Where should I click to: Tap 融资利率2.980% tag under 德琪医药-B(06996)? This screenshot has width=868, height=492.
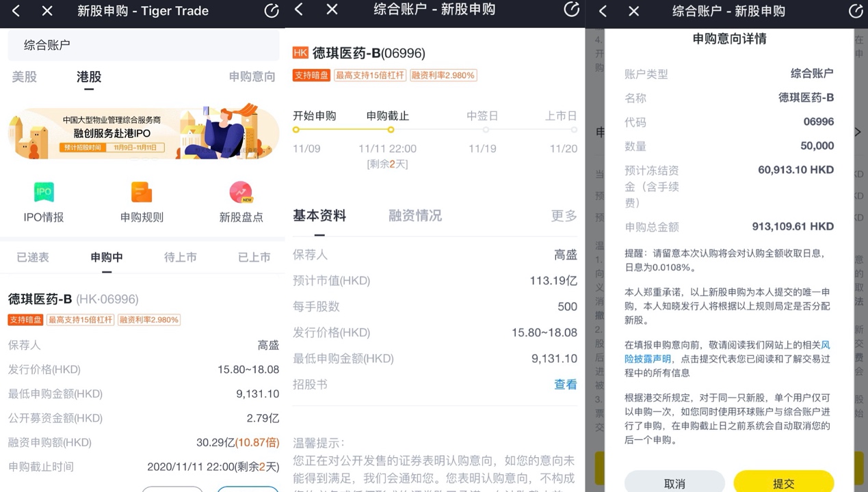tap(443, 75)
